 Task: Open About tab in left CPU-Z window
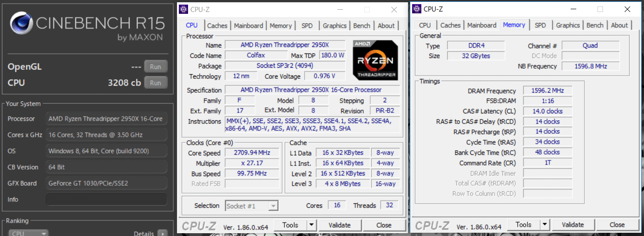386,26
